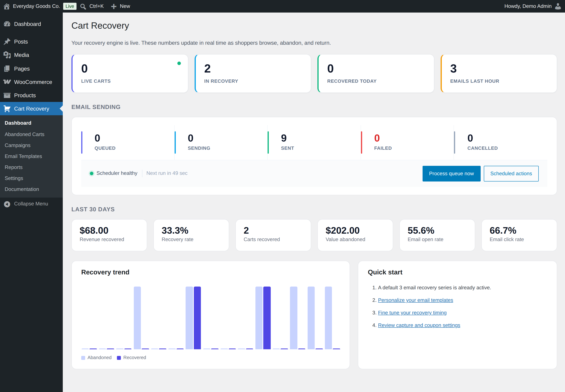Click the Live badge in admin bar
The image size is (565, 392).
70,6
